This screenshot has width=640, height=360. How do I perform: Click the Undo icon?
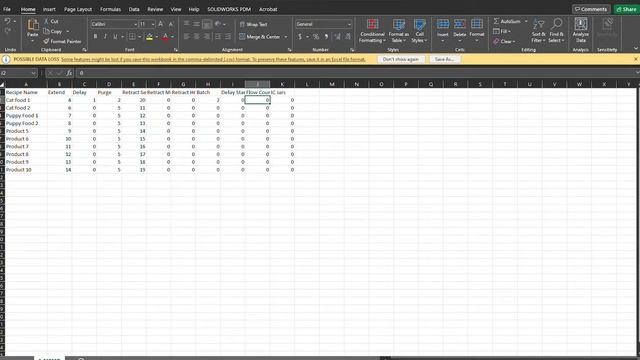pos(7,21)
